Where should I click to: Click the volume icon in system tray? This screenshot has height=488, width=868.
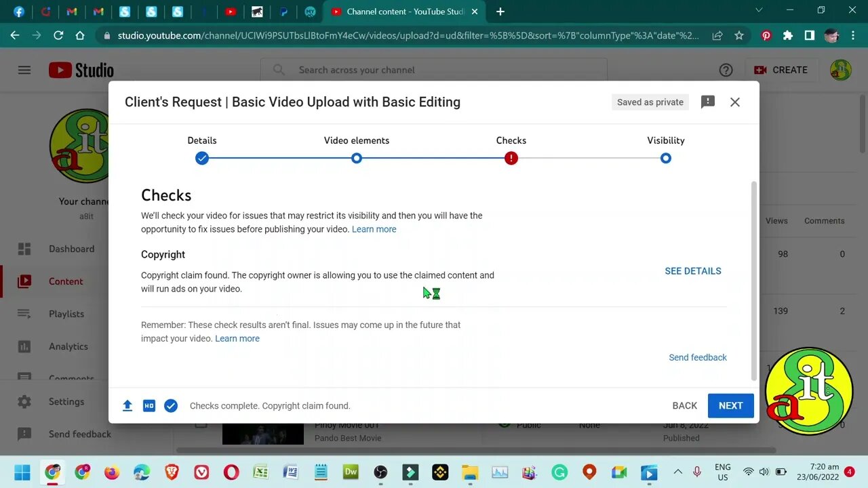tap(764, 472)
